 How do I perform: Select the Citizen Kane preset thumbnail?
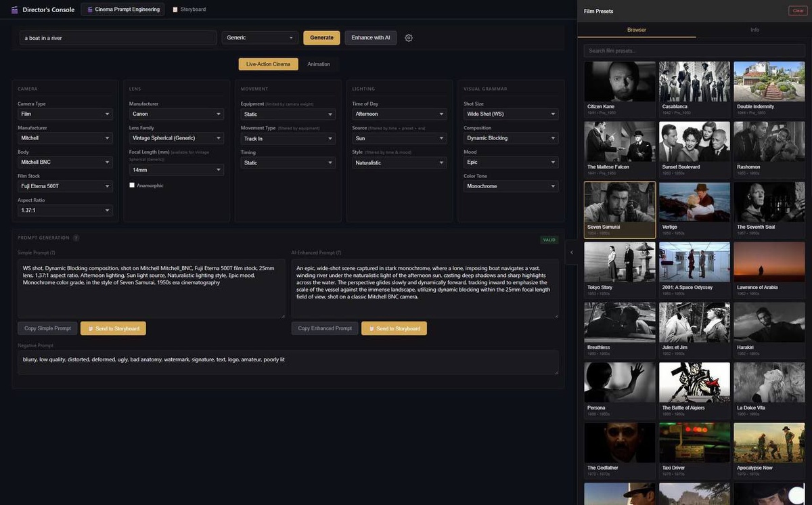[x=620, y=89]
